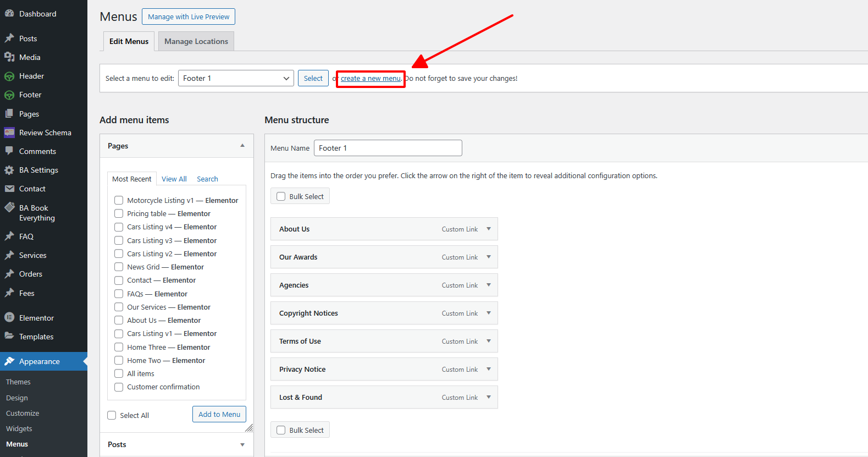
Task: Tick the Select All checkbox
Action: point(112,415)
